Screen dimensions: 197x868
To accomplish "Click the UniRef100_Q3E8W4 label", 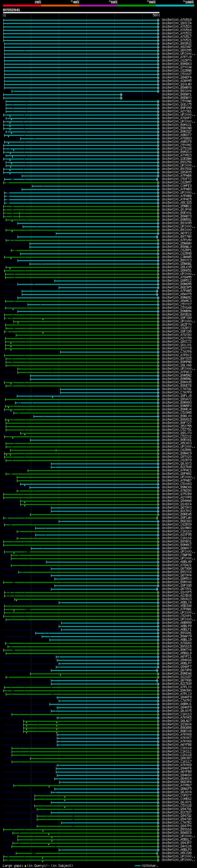I will click(177, 159).
